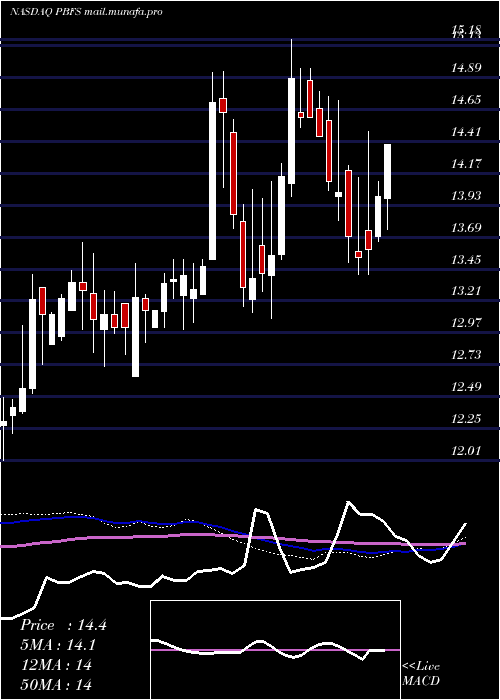The image size is (500, 700).
Task: Click the tallest white candle reaching 14.89
Action: click(x=292, y=131)
